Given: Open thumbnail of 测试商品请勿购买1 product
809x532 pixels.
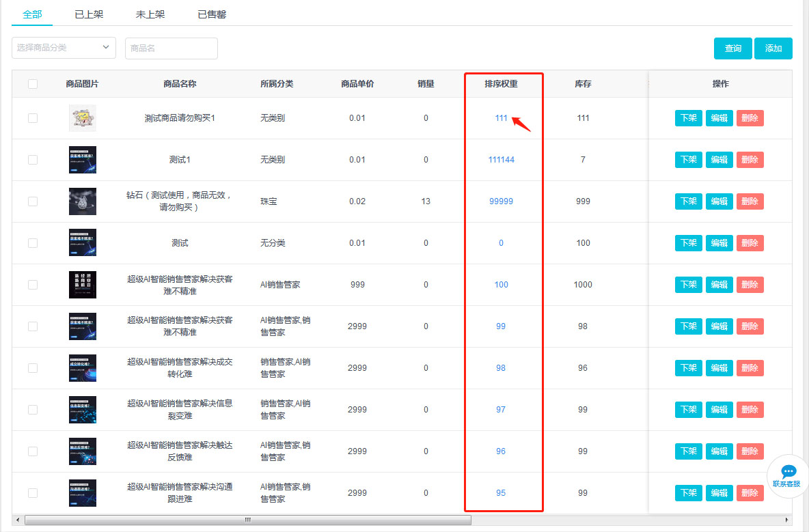Looking at the screenshot, I should 83,118.
